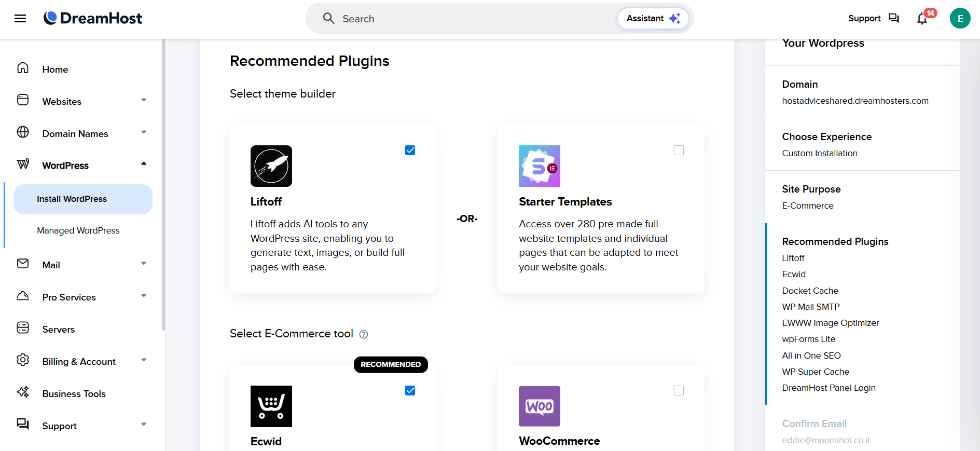Open notifications bell with 14 badge

tap(922, 19)
